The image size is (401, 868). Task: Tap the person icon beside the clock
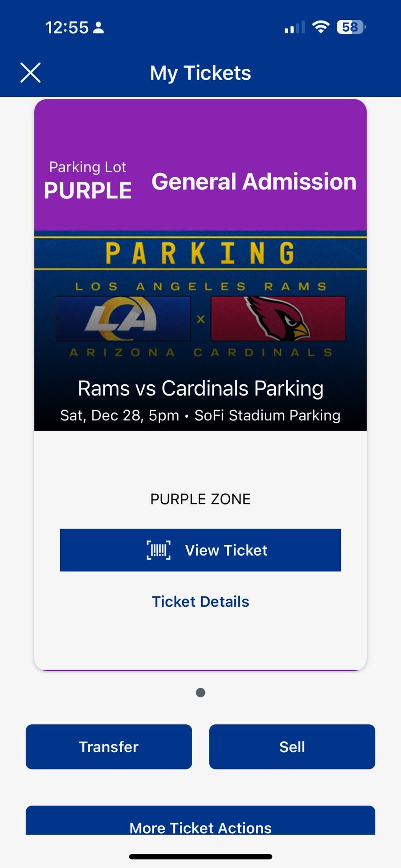pos(98,28)
